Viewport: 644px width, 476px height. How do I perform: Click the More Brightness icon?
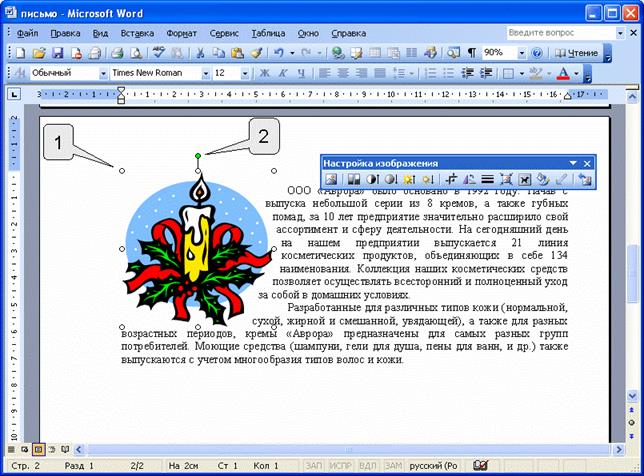point(409,179)
